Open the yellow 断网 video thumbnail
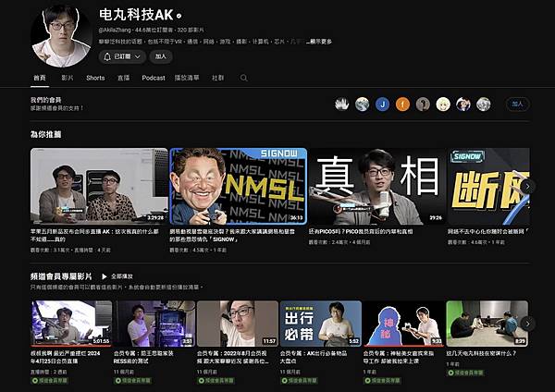The image size is (555, 392). coord(488,186)
